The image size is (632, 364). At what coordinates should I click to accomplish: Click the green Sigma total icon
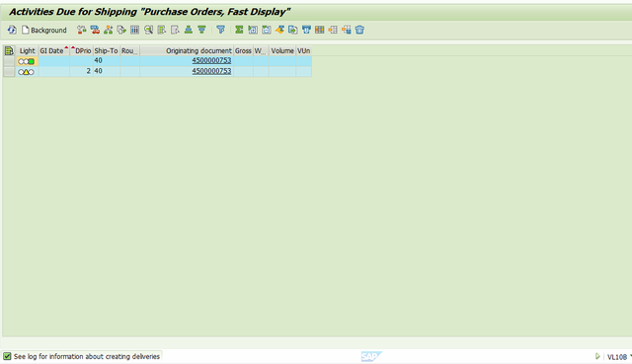point(239,30)
